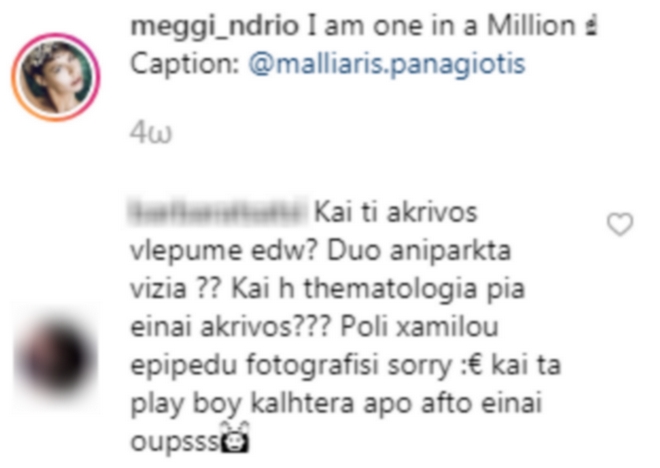Like the comment with the heart icon

coord(620,224)
